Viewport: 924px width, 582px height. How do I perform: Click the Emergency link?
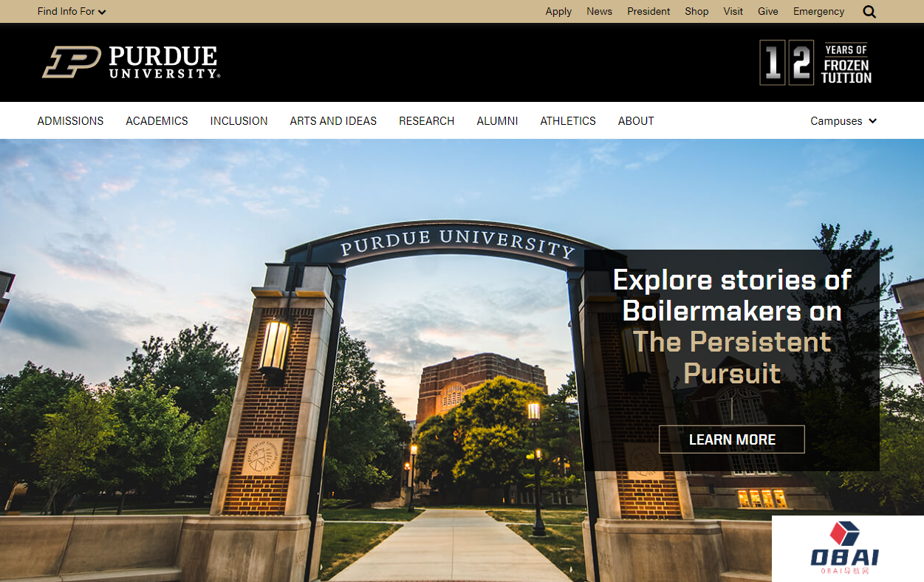(818, 12)
